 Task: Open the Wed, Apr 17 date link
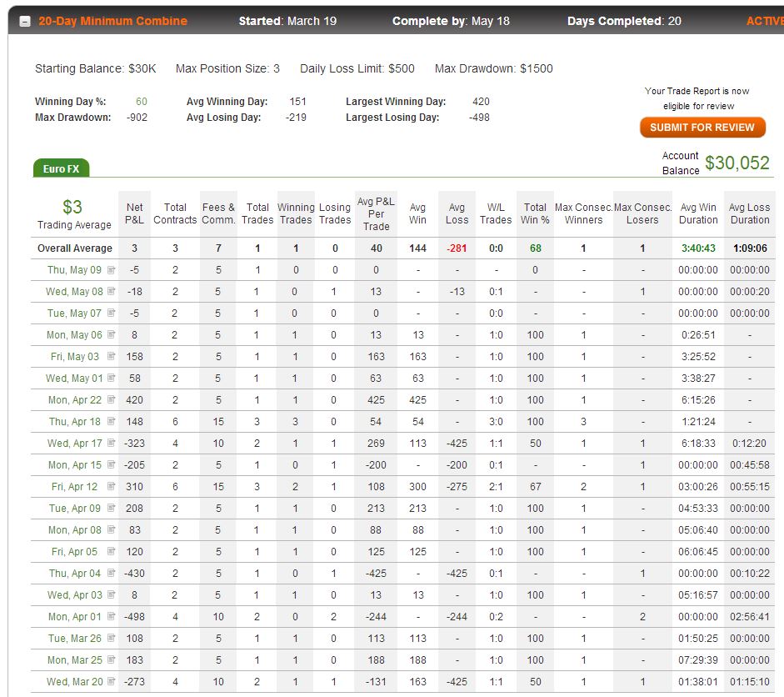click(x=74, y=444)
